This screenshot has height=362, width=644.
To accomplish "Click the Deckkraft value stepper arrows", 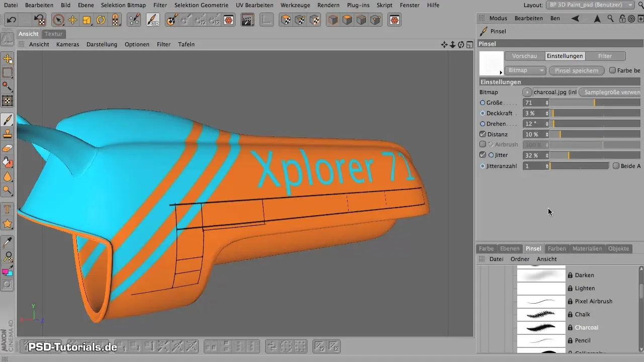I will click(547, 113).
